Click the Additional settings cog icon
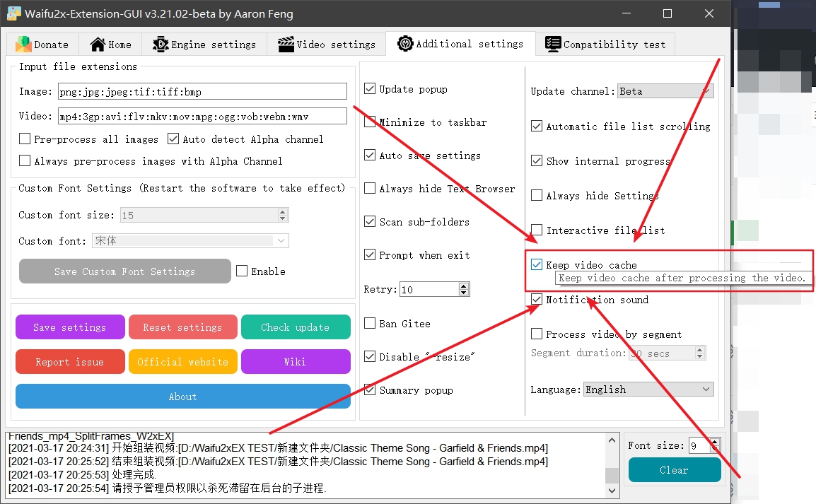This screenshot has height=504, width=816. click(404, 43)
